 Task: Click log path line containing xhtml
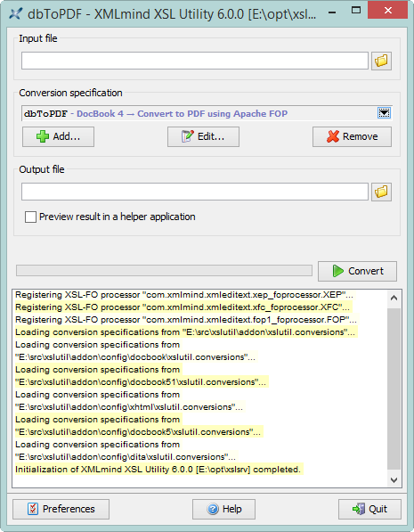tap(129, 407)
